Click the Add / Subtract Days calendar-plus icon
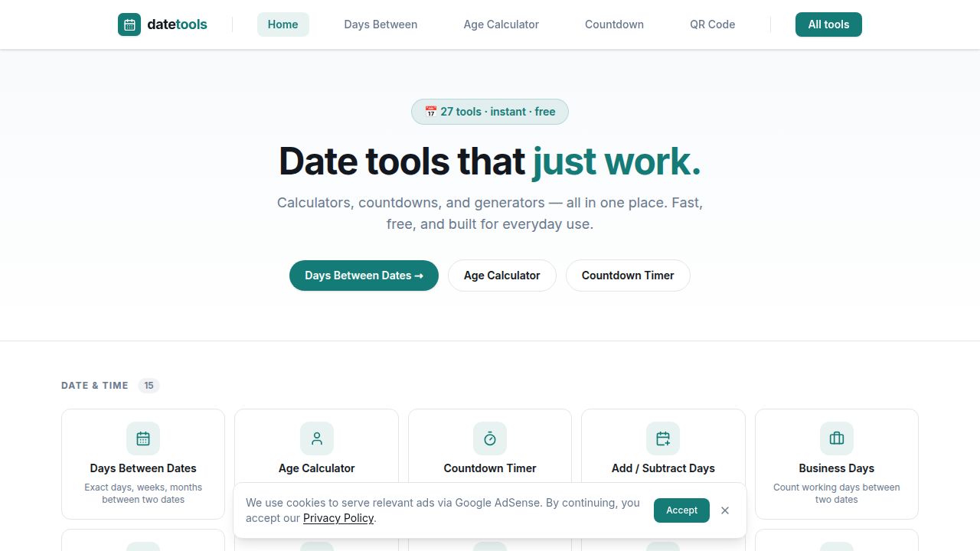The width and height of the screenshot is (980, 551). point(663,439)
